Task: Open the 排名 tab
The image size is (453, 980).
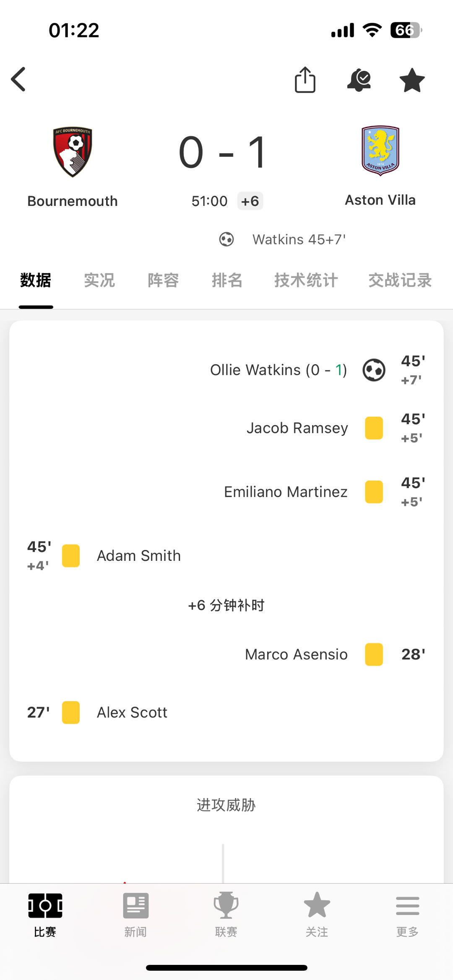Action: (x=227, y=280)
